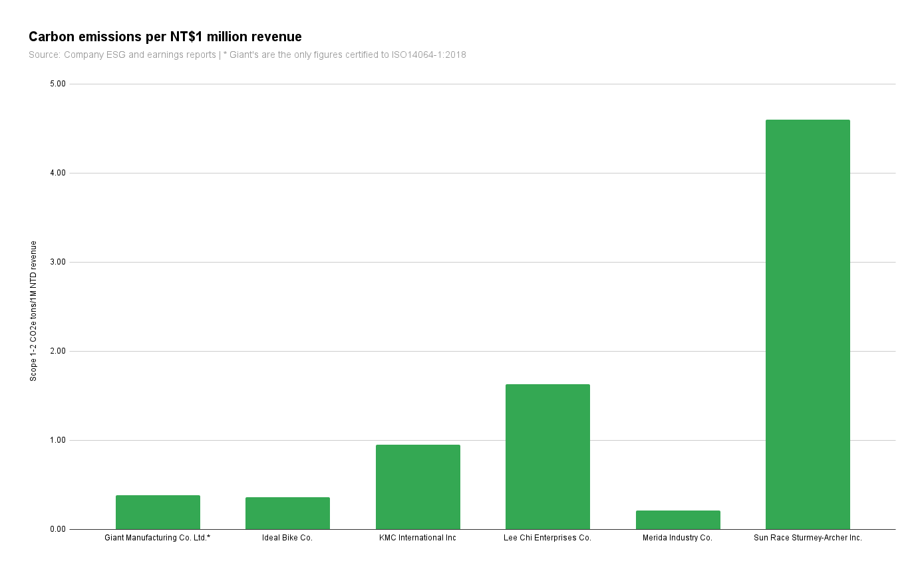Select the Merida Industry Co. bar
Viewport: 924px width, 571px height.
click(678, 520)
